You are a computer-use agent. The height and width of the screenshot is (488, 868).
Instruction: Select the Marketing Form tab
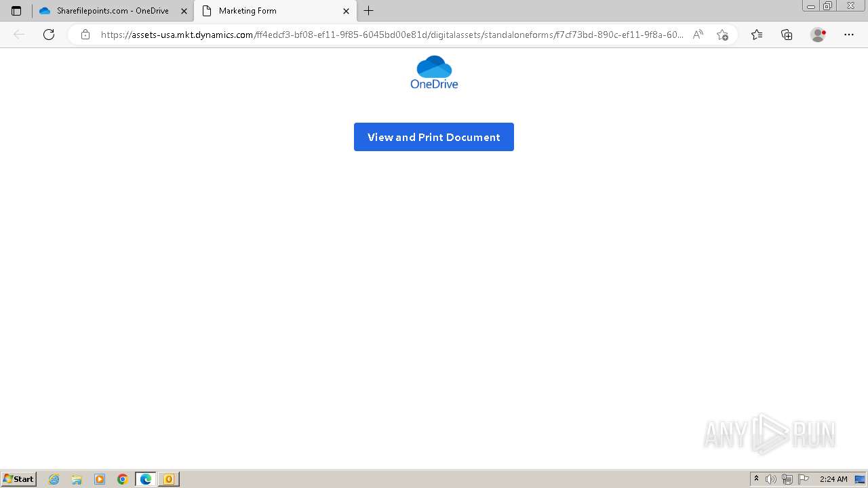point(275,11)
